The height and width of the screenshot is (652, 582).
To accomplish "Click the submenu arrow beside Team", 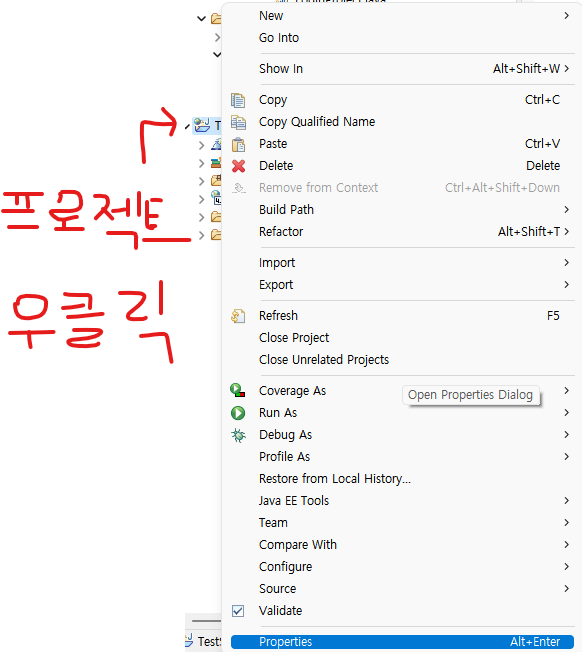I will [566, 523].
